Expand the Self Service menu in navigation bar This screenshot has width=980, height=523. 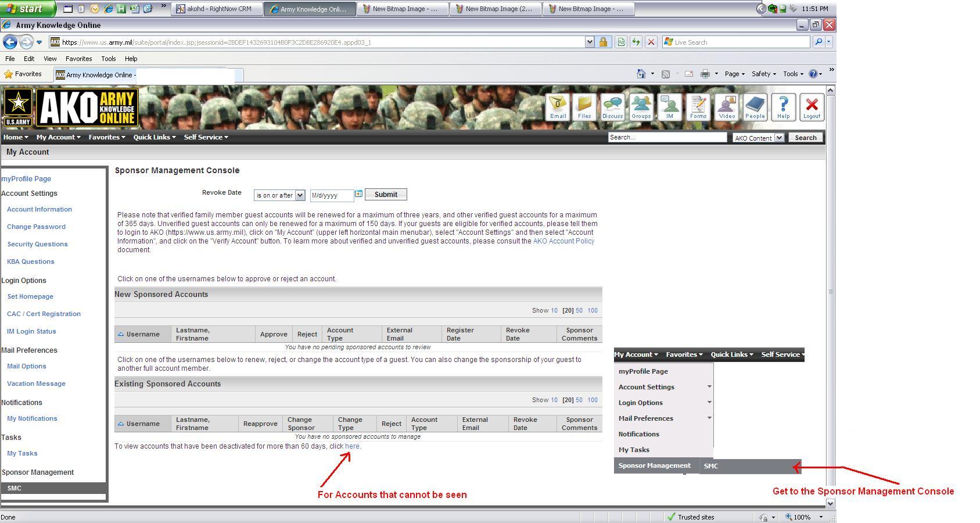(206, 137)
